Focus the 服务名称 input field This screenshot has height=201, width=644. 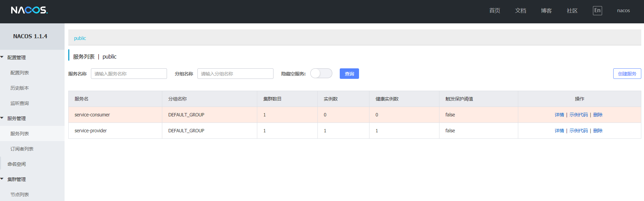click(129, 74)
